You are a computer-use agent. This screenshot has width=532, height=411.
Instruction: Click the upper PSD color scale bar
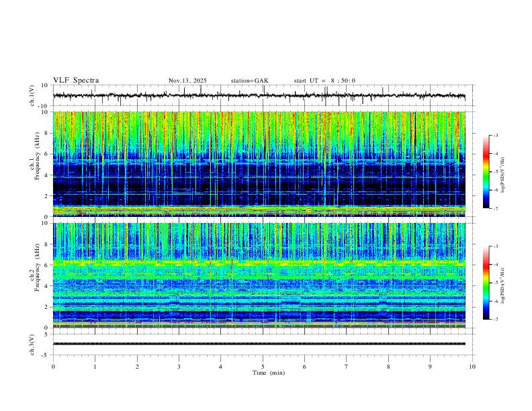pos(486,172)
